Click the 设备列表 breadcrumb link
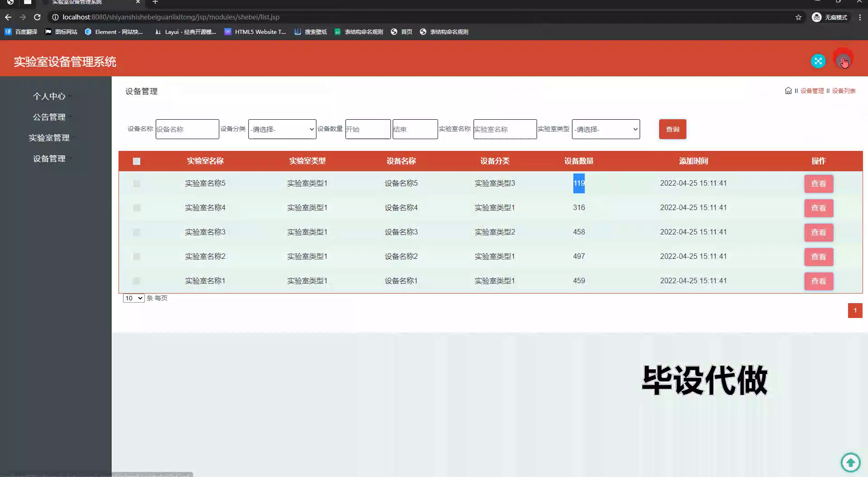 pyautogui.click(x=844, y=91)
